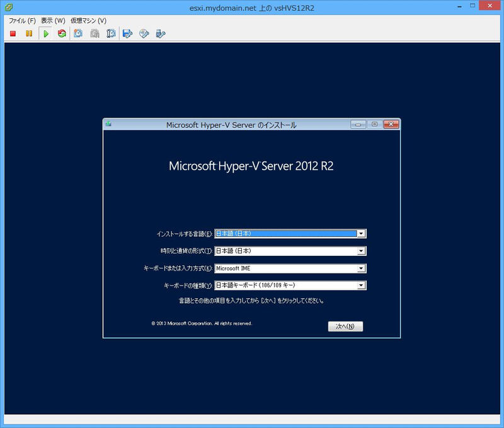Pause the VM with the Suspend icon

29,33
